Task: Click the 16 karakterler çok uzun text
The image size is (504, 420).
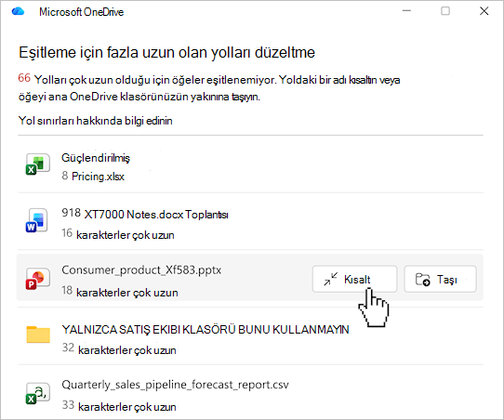Action: [x=118, y=234]
